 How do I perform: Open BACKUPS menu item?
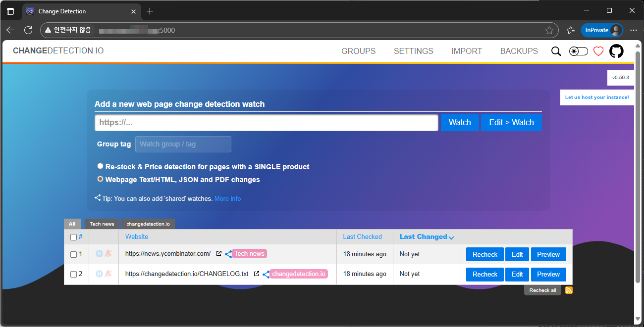click(x=519, y=51)
